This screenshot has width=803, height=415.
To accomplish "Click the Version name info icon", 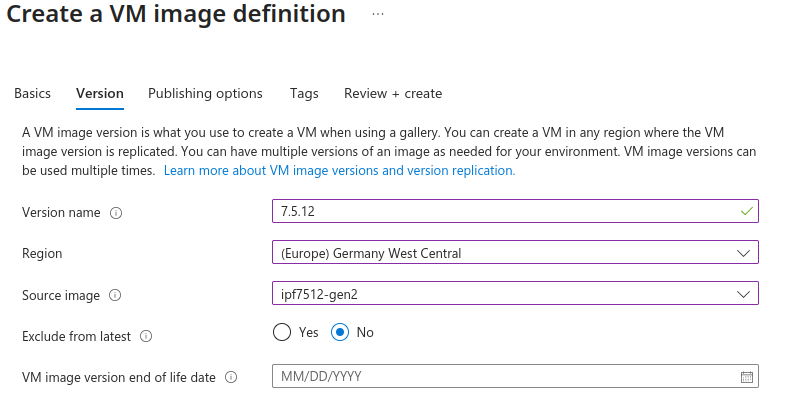I will [x=116, y=213].
